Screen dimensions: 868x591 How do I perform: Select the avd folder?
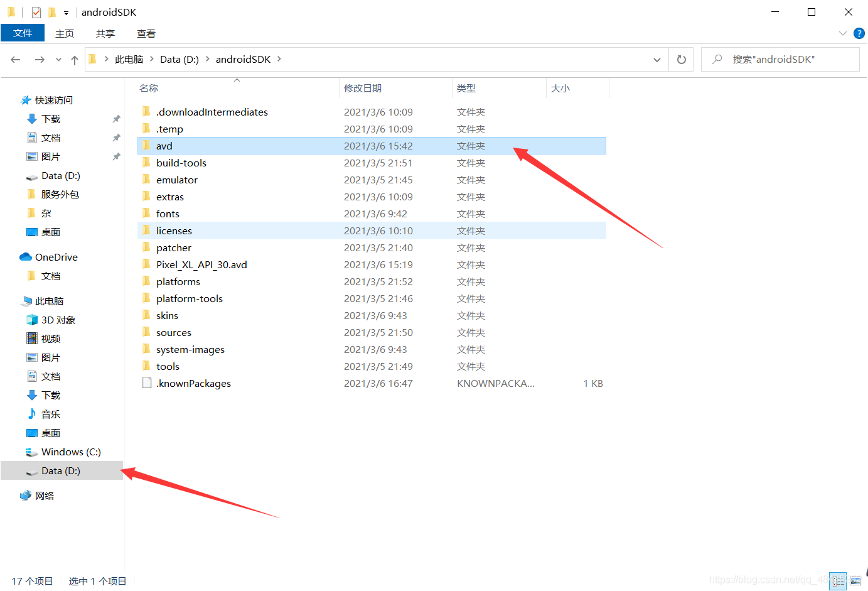(372, 146)
